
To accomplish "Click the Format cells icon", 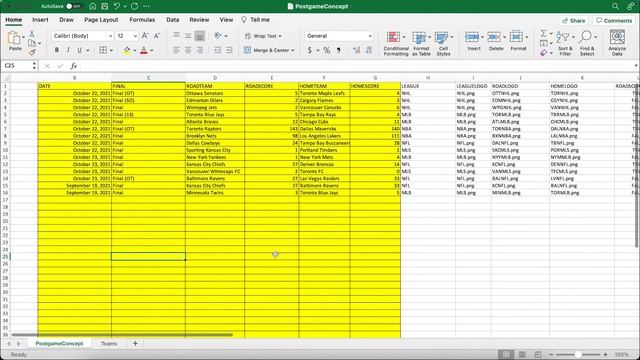I will (516, 37).
